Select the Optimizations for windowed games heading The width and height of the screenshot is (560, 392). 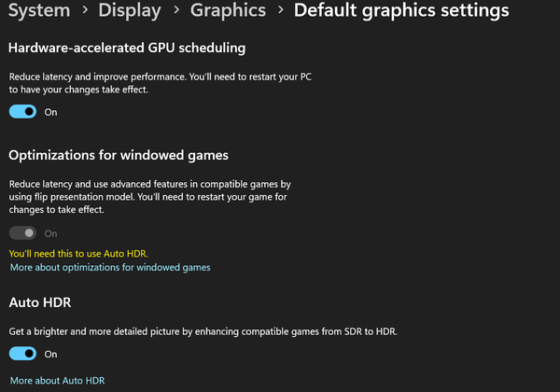(119, 155)
